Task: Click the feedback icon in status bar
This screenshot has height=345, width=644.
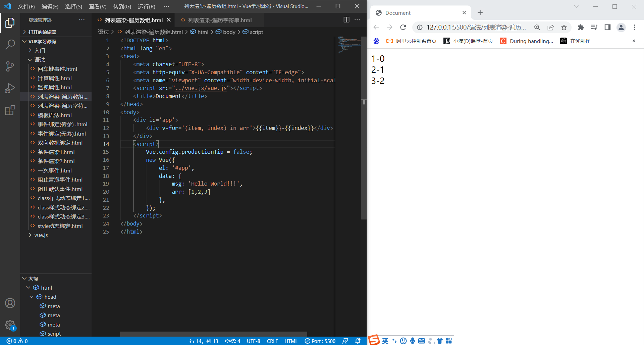Action: (345, 341)
